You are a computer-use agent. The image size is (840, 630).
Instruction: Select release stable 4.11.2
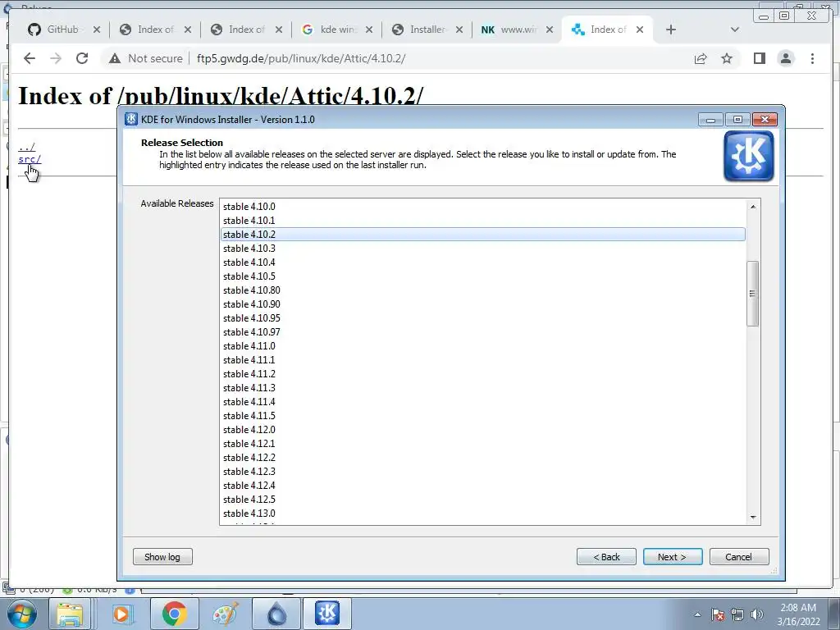(482, 373)
